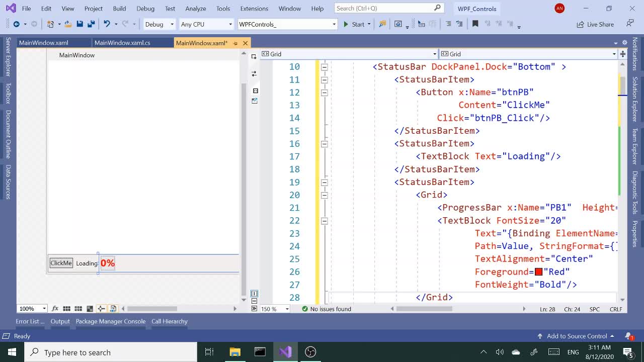The width and height of the screenshot is (644, 362).
Task: Open the Error List panel tab
Action: coord(30,321)
